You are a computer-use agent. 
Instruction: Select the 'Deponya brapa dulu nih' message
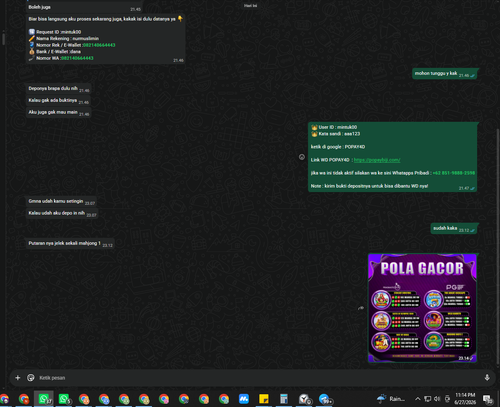(59, 89)
